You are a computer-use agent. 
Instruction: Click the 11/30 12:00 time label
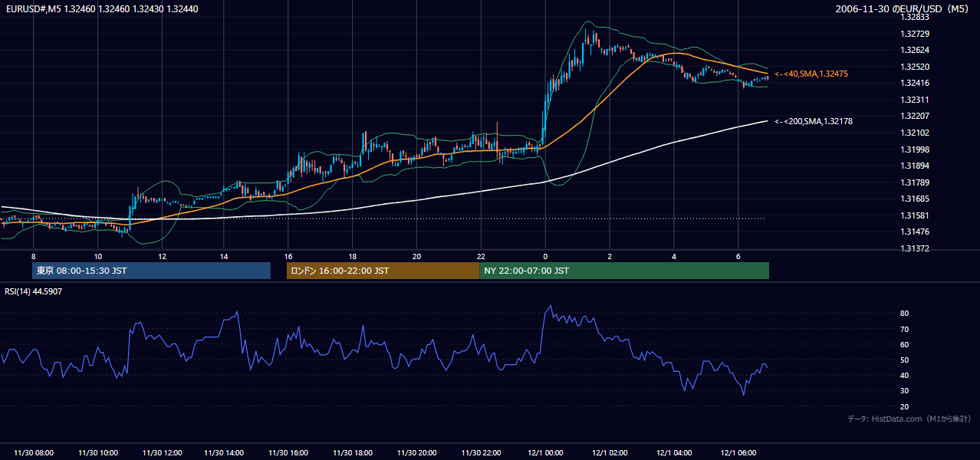click(x=162, y=453)
